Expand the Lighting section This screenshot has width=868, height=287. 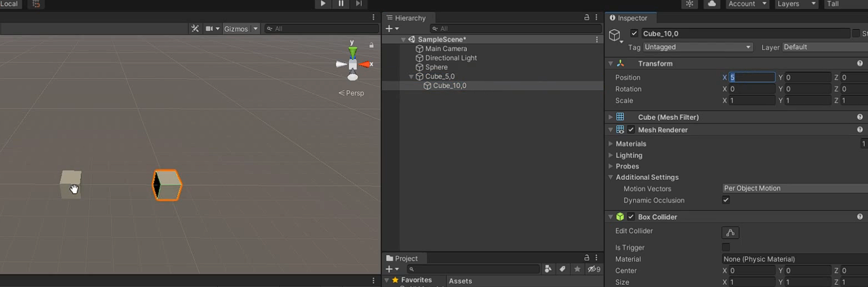click(610, 155)
